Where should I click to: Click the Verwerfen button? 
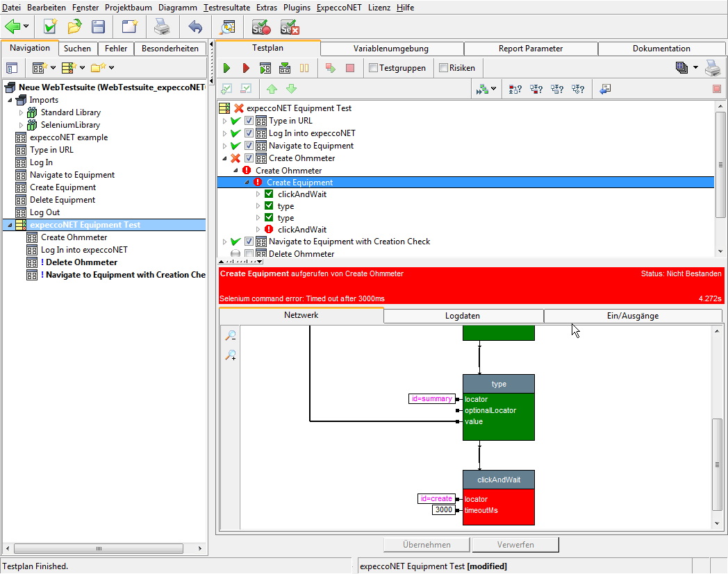click(515, 545)
